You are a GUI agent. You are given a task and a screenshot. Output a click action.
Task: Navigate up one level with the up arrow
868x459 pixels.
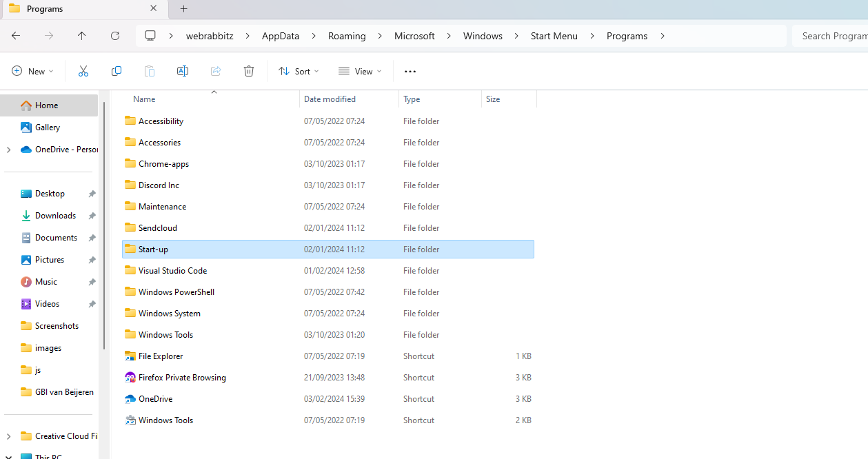[81, 35]
